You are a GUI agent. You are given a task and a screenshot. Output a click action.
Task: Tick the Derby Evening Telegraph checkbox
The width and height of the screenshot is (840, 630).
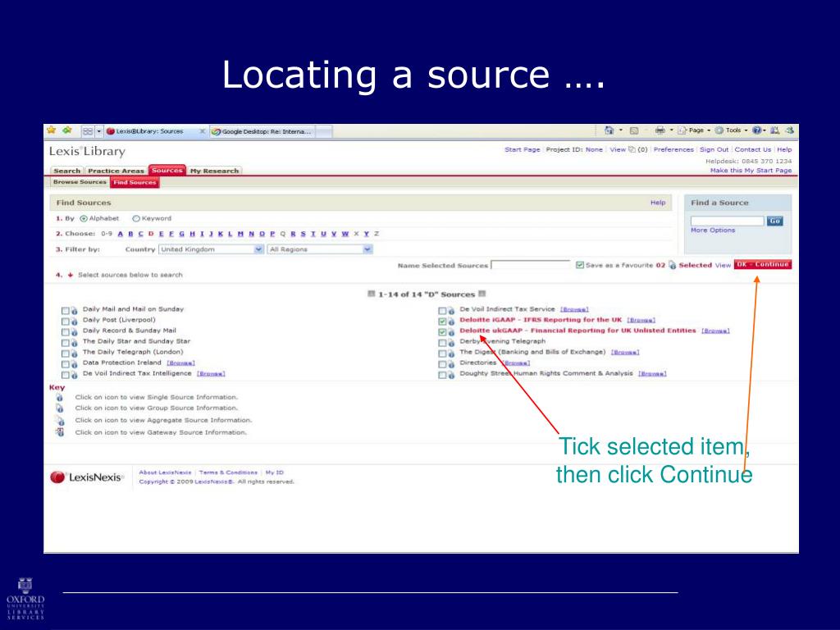point(442,343)
